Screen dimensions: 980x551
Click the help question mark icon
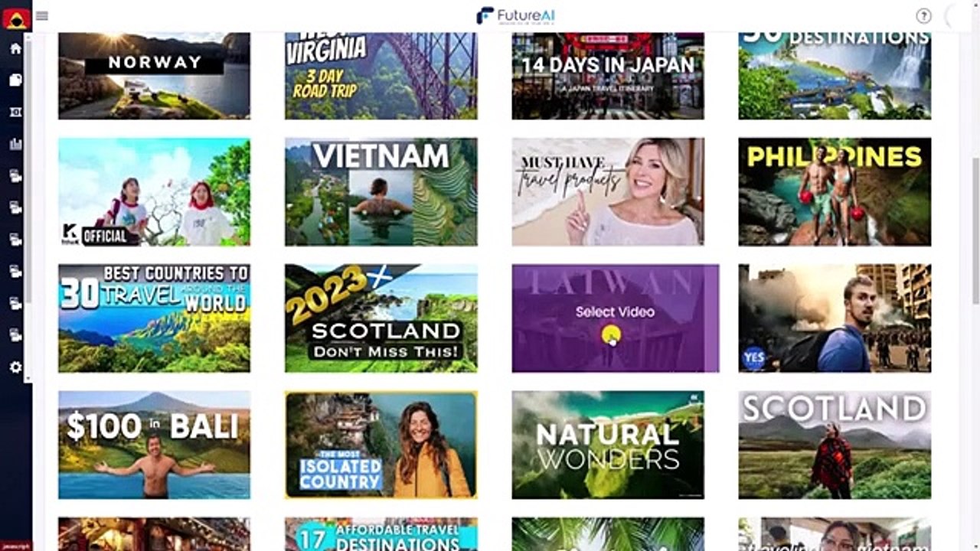(x=923, y=16)
